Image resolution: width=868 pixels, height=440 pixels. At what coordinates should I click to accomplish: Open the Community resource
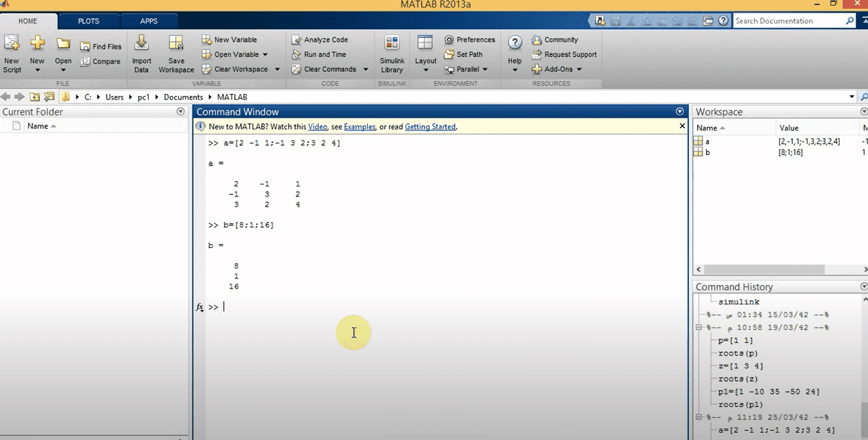click(x=555, y=40)
